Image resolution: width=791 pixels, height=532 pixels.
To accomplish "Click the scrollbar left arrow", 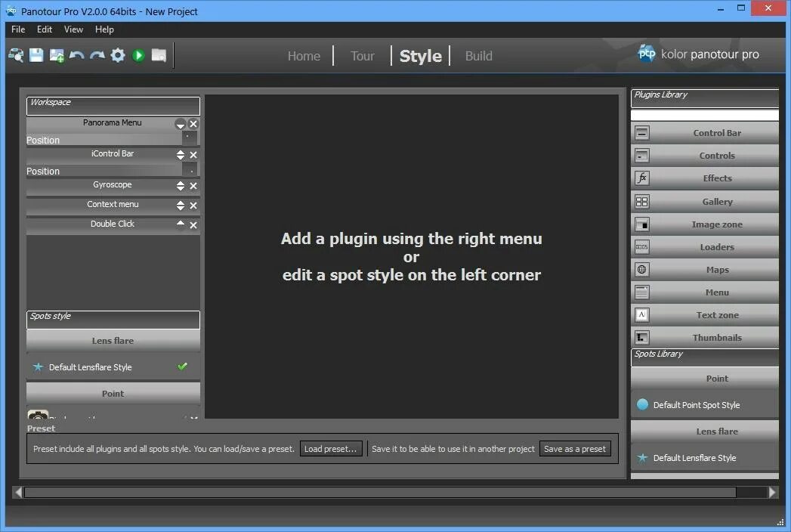I will pos(18,492).
